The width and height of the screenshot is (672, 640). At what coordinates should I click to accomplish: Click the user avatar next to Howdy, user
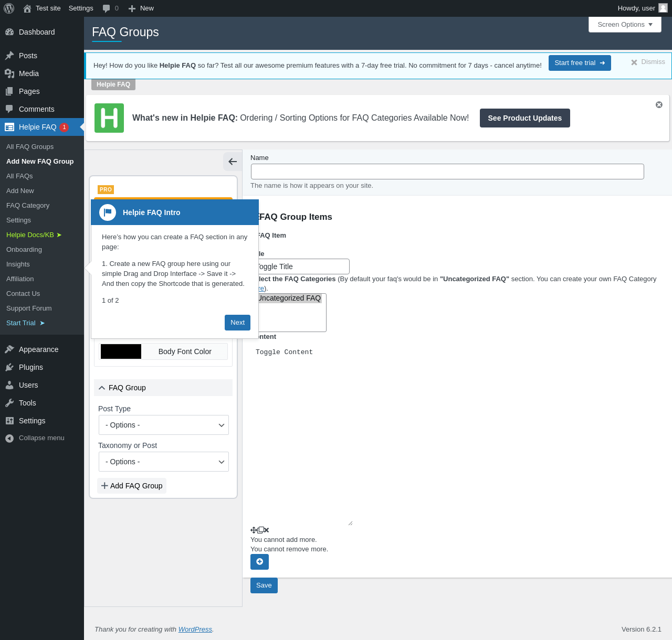663,8
